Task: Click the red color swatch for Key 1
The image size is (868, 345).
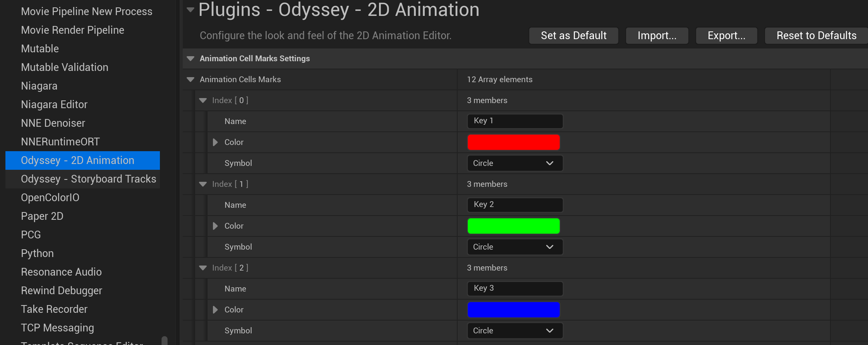Action: coord(514,142)
